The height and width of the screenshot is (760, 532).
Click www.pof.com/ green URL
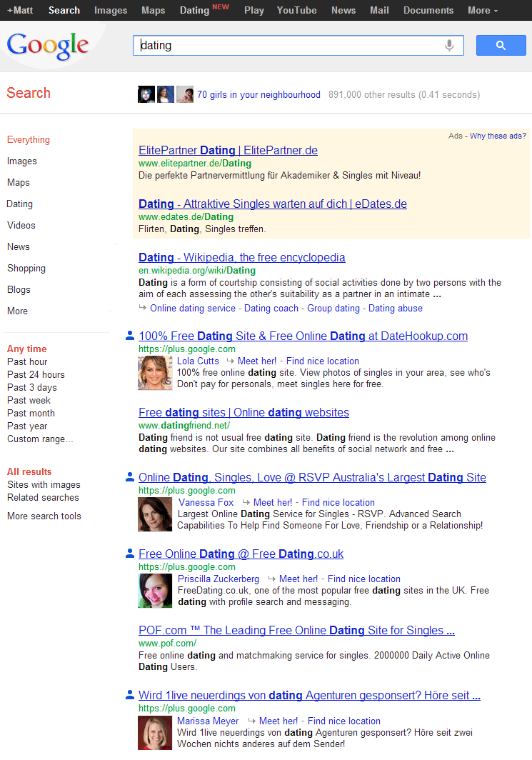pyautogui.click(x=167, y=643)
